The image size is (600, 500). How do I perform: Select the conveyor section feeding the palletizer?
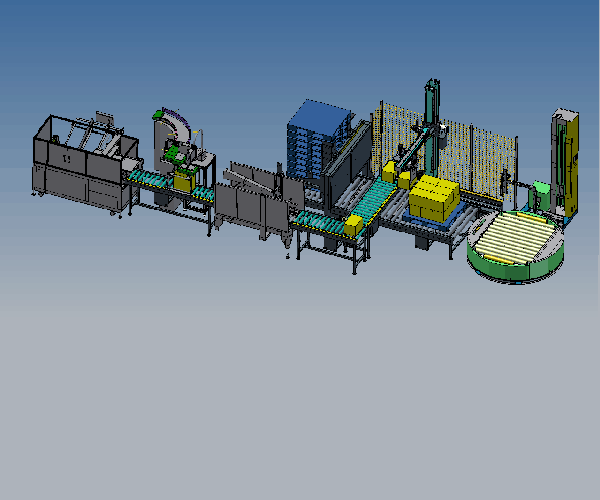pyautogui.click(x=375, y=198)
